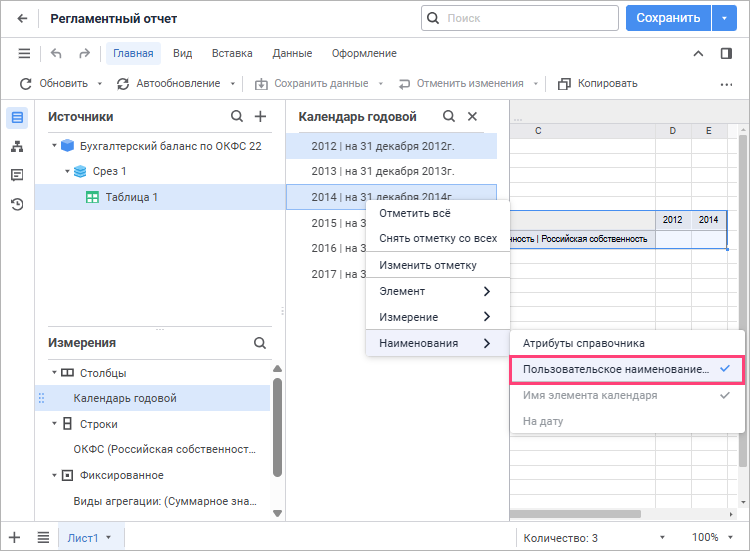Screen dimensions: 750x551
Task: Switch to the Вид tab
Action: (x=182, y=53)
